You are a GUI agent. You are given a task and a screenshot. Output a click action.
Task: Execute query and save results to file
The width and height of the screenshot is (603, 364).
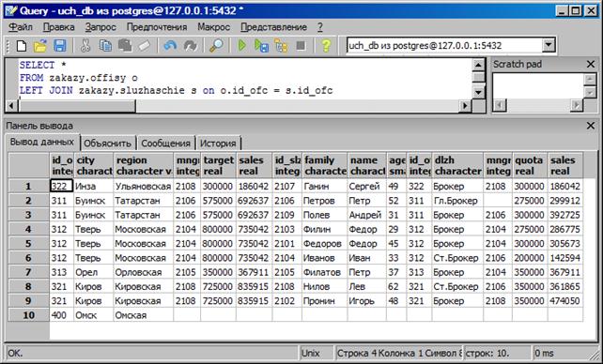click(x=261, y=46)
